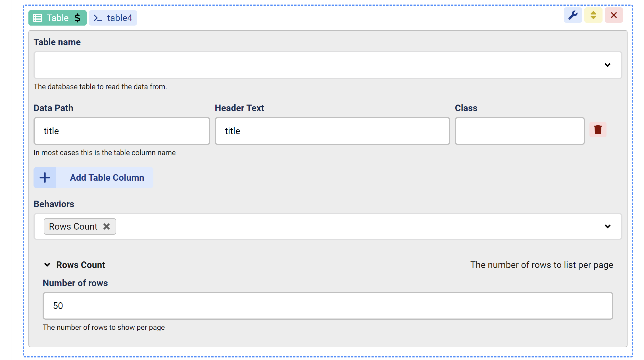Viewport: 644px width, 360px height.
Task: Click the Behaviors dropdown chevron arrow
Action: [607, 226]
